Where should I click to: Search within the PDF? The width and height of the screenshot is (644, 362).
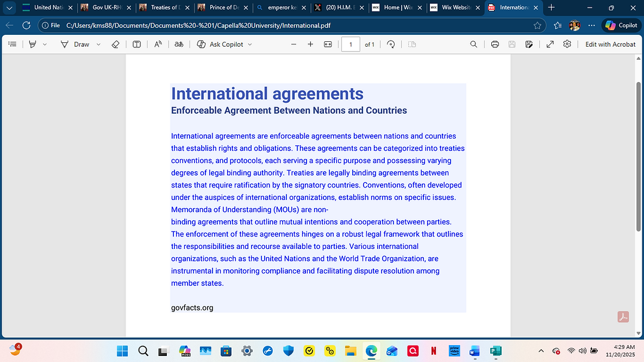click(x=473, y=44)
